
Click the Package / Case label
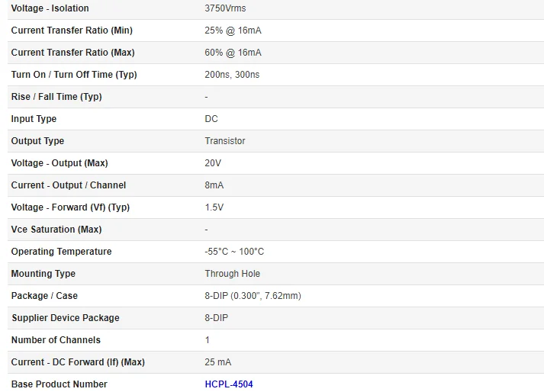point(44,296)
